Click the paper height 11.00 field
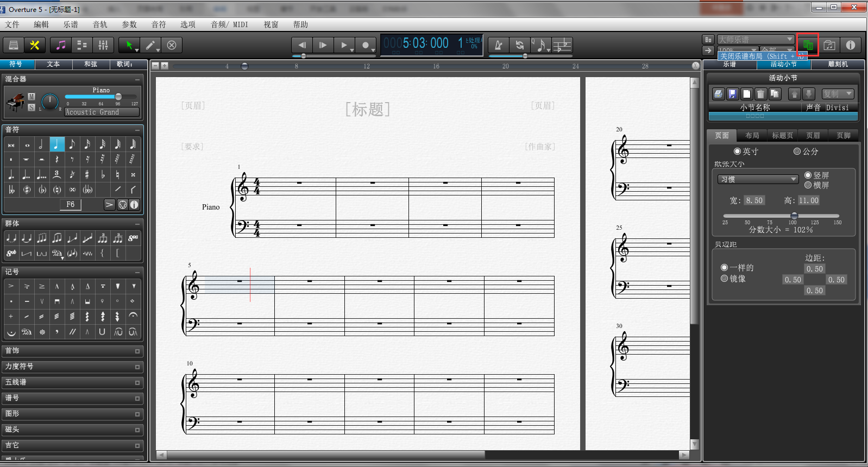This screenshot has width=868, height=467. point(809,200)
